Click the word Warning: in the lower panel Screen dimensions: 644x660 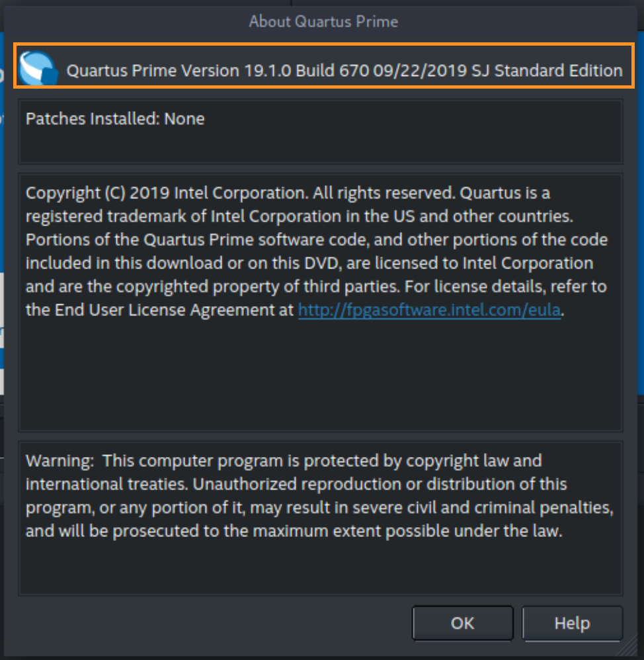(60, 460)
